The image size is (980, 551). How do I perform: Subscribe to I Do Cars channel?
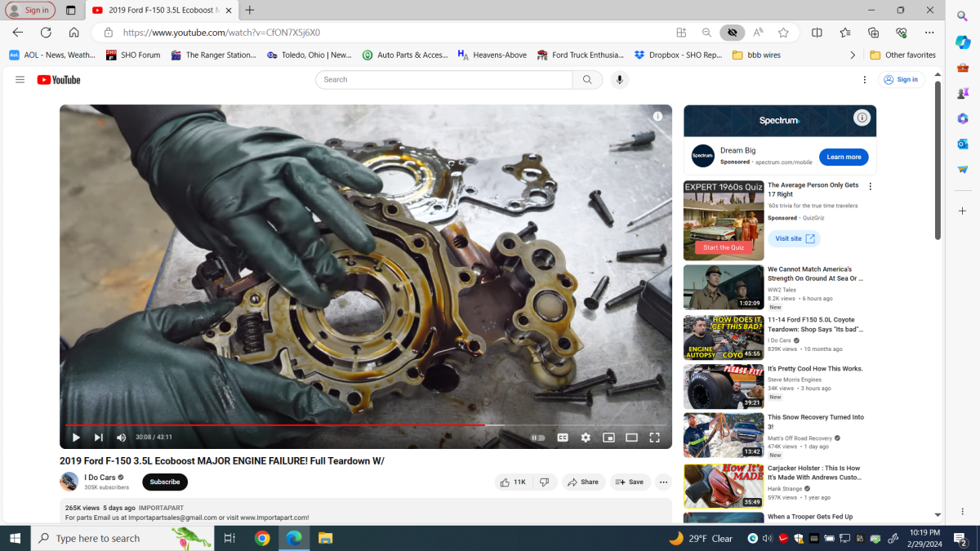pyautogui.click(x=165, y=482)
